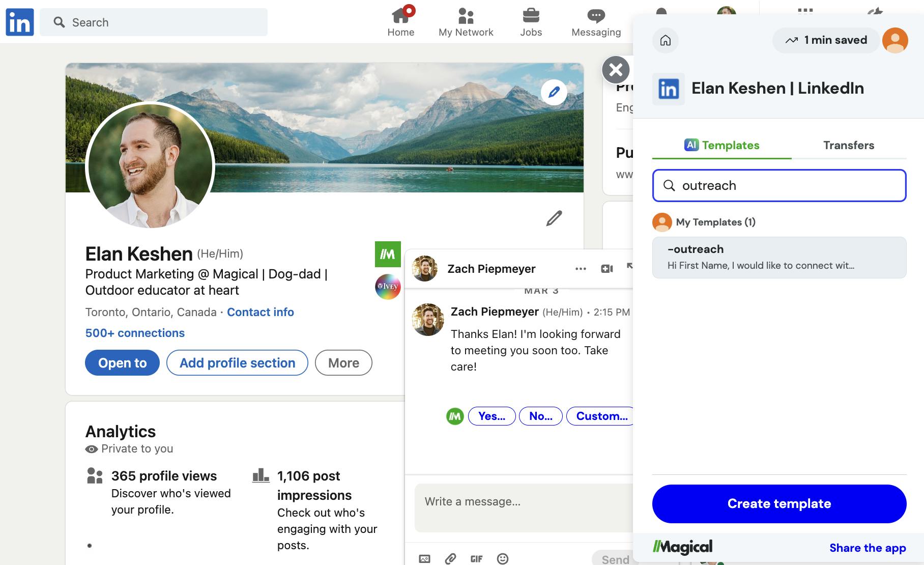Switch to the Transfers tab

coord(849,145)
